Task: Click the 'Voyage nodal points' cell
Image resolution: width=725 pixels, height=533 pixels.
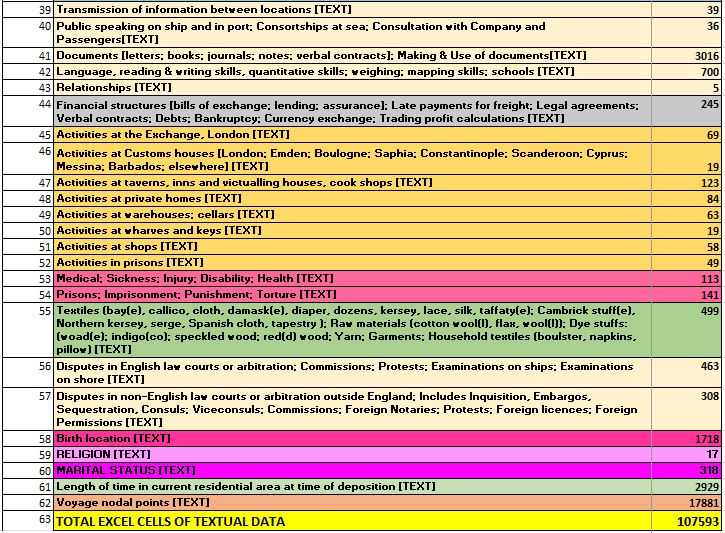Action: pos(350,502)
